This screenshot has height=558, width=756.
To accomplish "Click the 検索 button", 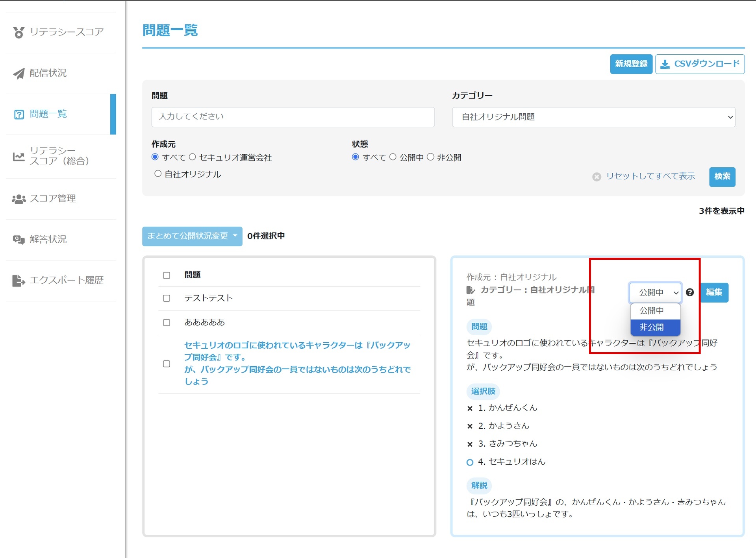I will coord(722,177).
